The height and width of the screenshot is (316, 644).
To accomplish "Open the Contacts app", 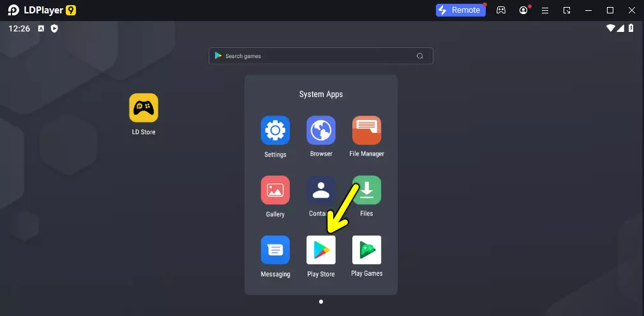I will point(321,190).
